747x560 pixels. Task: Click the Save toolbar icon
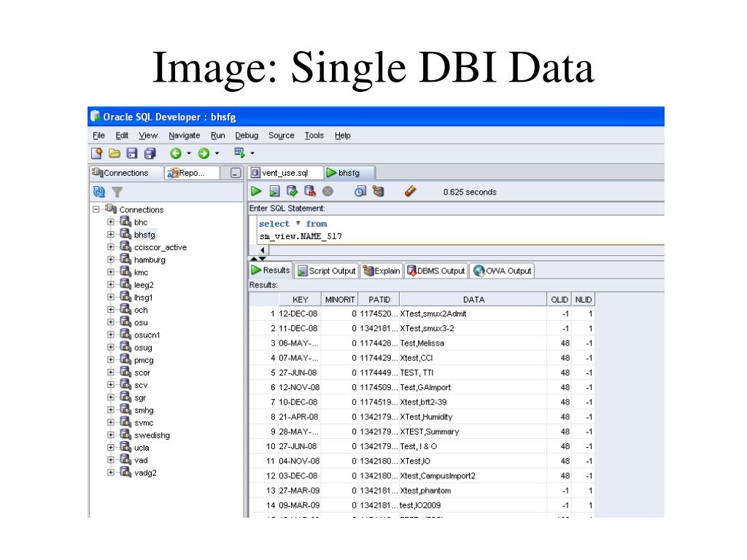132,153
